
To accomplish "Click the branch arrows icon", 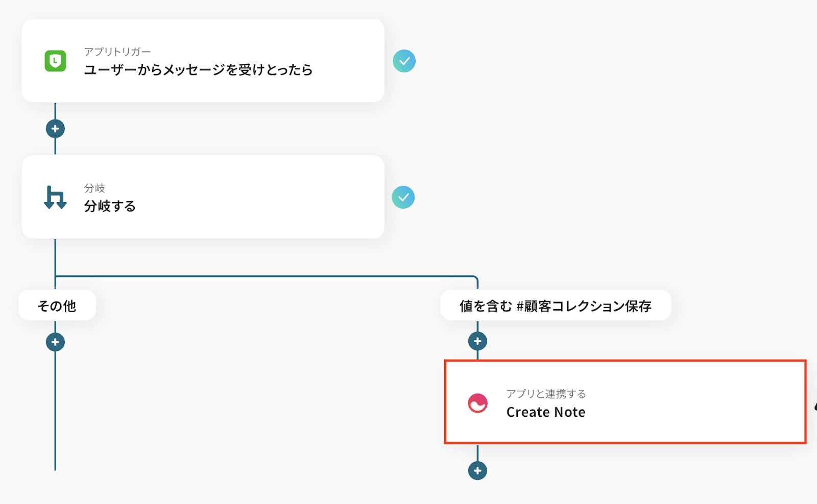I will point(55,197).
